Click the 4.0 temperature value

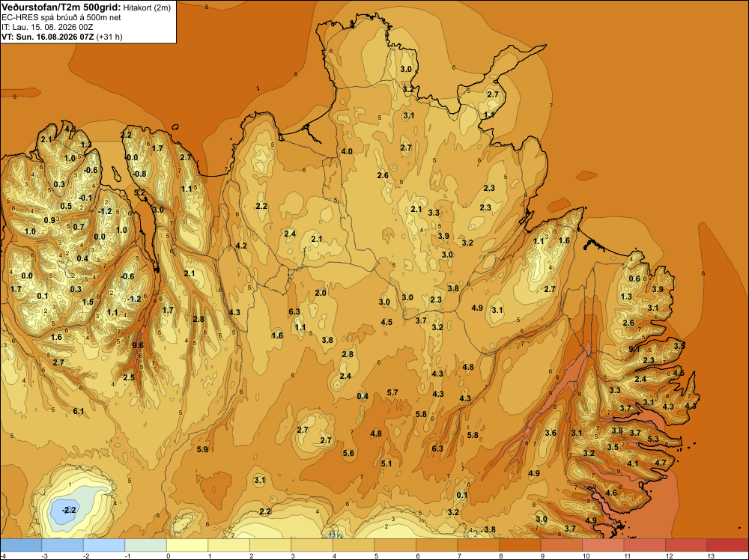[x=346, y=152]
